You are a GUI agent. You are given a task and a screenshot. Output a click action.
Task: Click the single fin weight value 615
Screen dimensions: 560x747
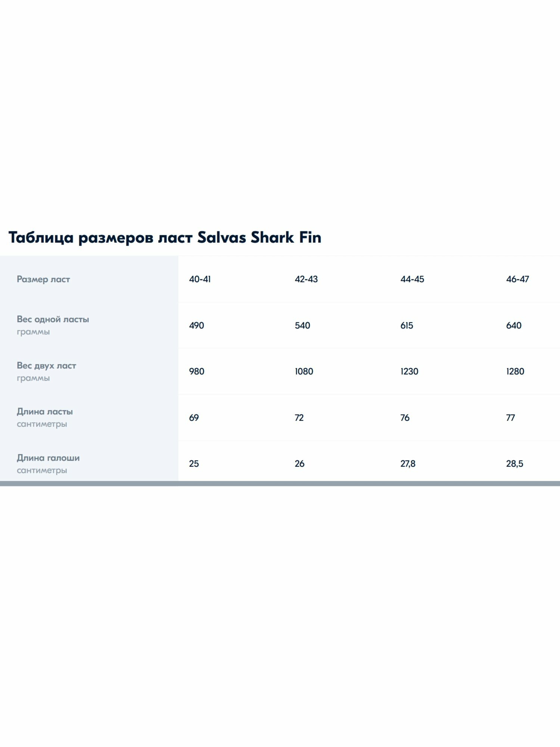pos(407,326)
